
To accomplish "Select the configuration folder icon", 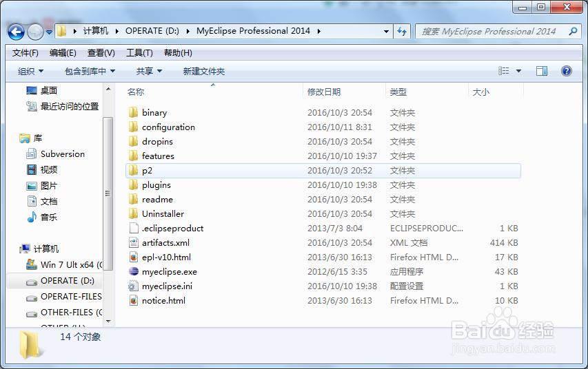I will point(133,127).
